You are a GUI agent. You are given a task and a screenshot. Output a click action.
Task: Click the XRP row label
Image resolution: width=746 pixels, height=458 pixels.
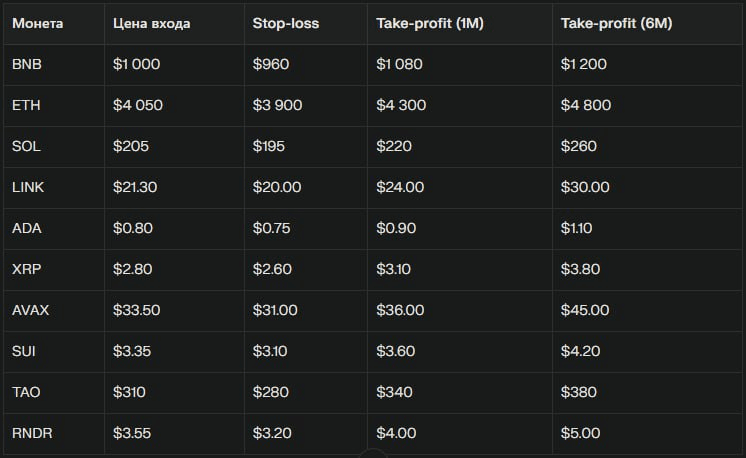tap(27, 269)
